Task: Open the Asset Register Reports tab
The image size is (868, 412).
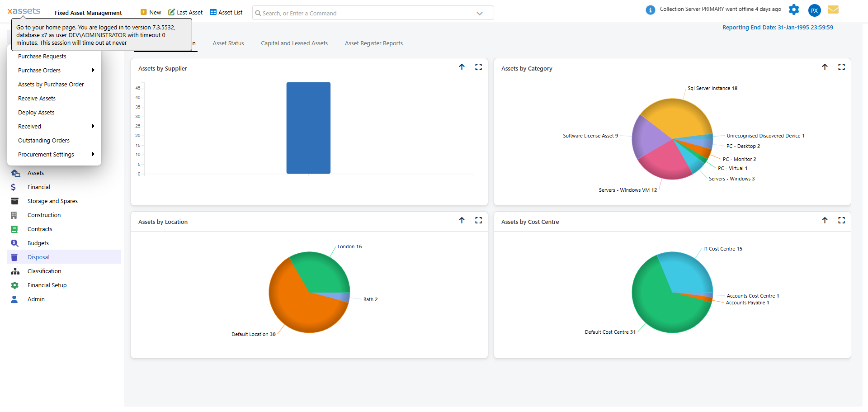Action: [x=373, y=43]
